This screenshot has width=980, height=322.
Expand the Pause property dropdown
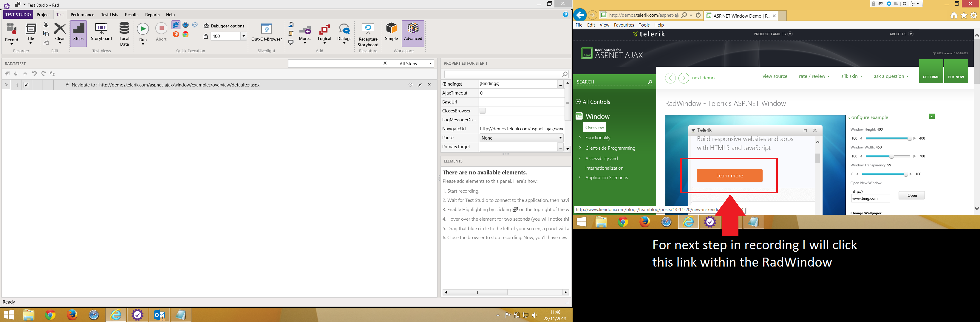pyautogui.click(x=560, y=138)
